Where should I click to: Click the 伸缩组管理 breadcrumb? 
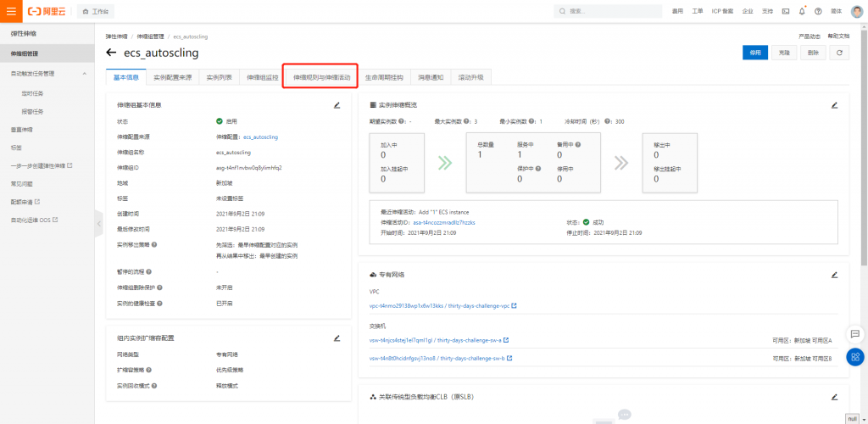pyautogui.click(x=151, y=36)
